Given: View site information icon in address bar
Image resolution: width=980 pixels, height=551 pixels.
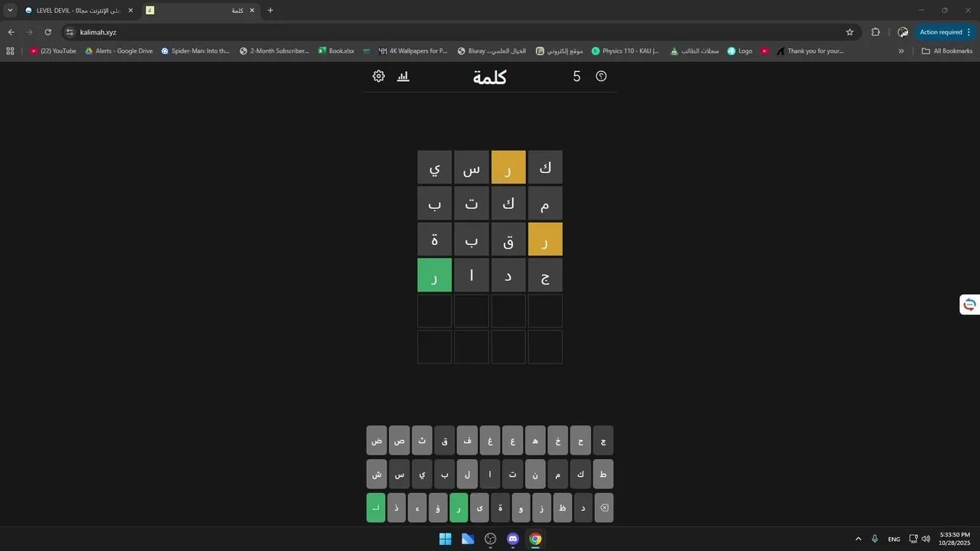Looking at the screenshot, I should coord(70,32).
